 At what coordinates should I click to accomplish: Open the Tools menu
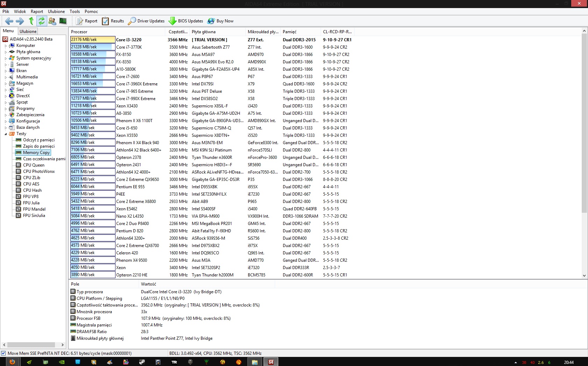[x=75, y=12]
